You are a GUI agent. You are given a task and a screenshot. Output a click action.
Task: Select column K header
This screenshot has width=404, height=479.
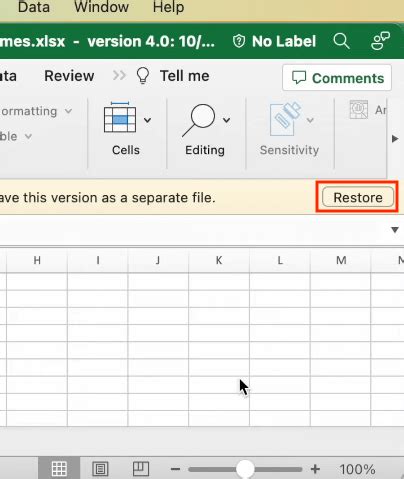click(219, 260)
